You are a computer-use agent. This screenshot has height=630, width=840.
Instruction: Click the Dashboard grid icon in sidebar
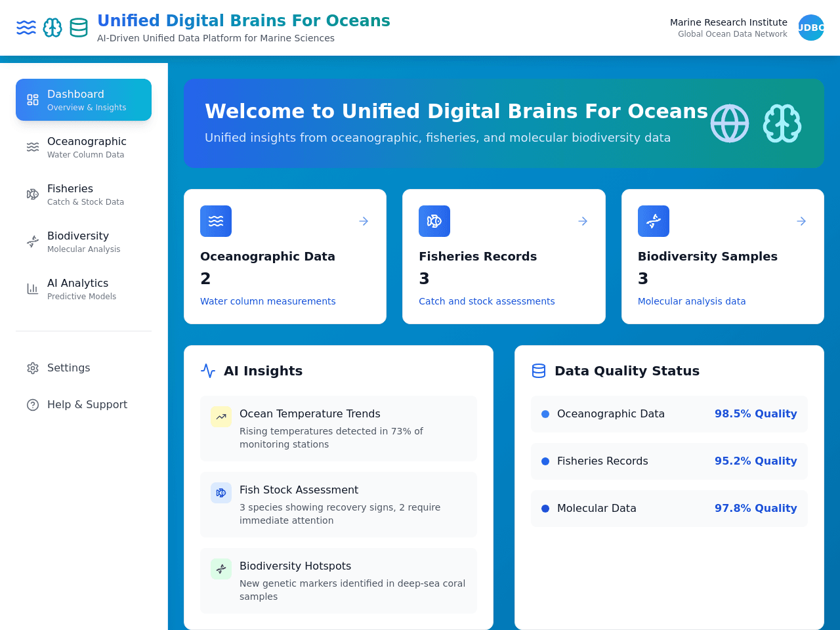[33, 100]
